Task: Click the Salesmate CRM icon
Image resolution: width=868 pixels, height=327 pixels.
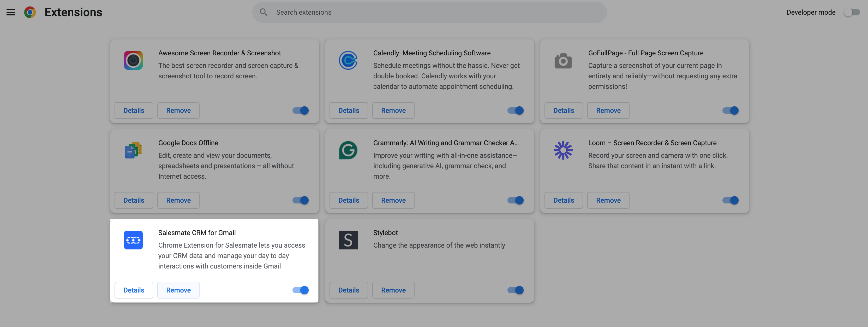Action: (133, 240)
